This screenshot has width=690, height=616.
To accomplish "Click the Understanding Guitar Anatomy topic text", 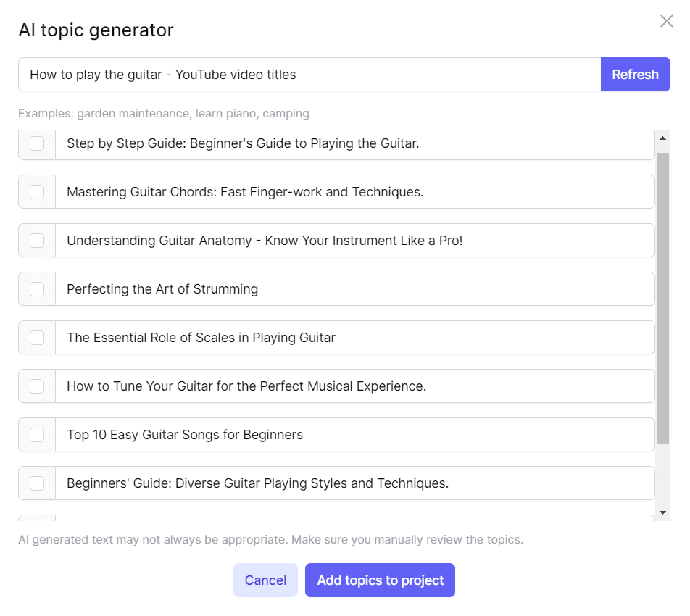I will 265,241.
